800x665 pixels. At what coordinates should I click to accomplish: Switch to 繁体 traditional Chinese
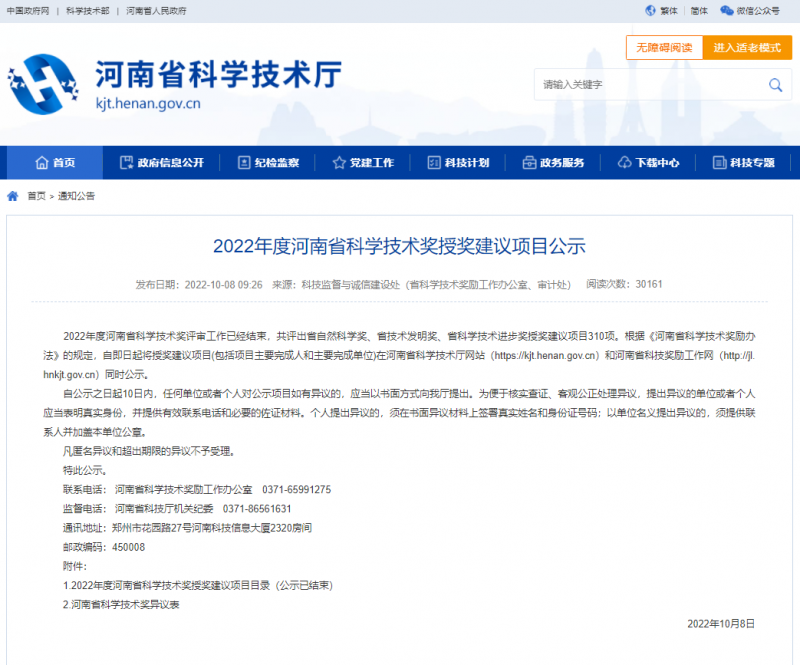tap(668, 11)
